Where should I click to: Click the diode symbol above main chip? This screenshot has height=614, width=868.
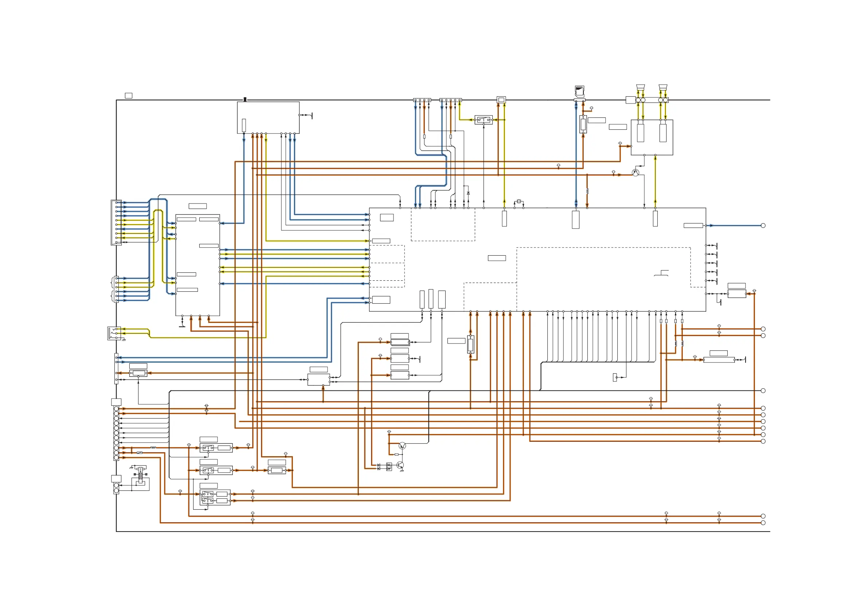coord(468,193)
